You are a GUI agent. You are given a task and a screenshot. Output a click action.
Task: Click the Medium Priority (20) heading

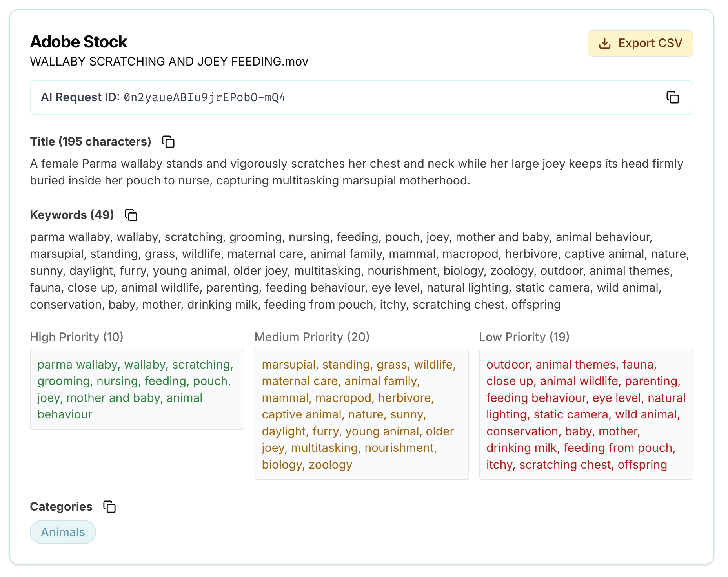(x=312, y=337)
